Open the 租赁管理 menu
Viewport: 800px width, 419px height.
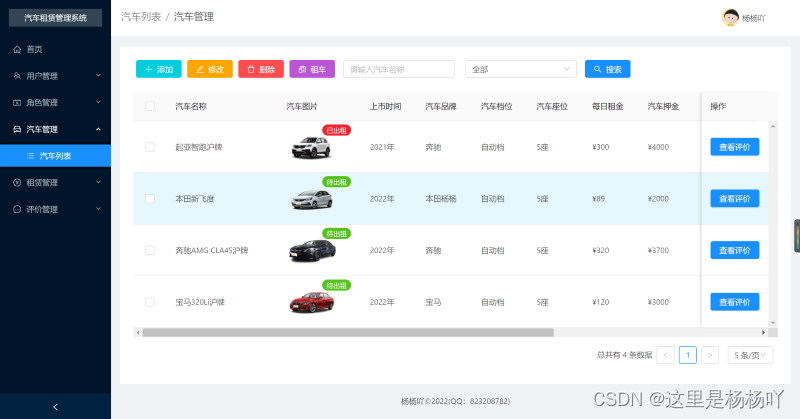click(x=55, y=183)
